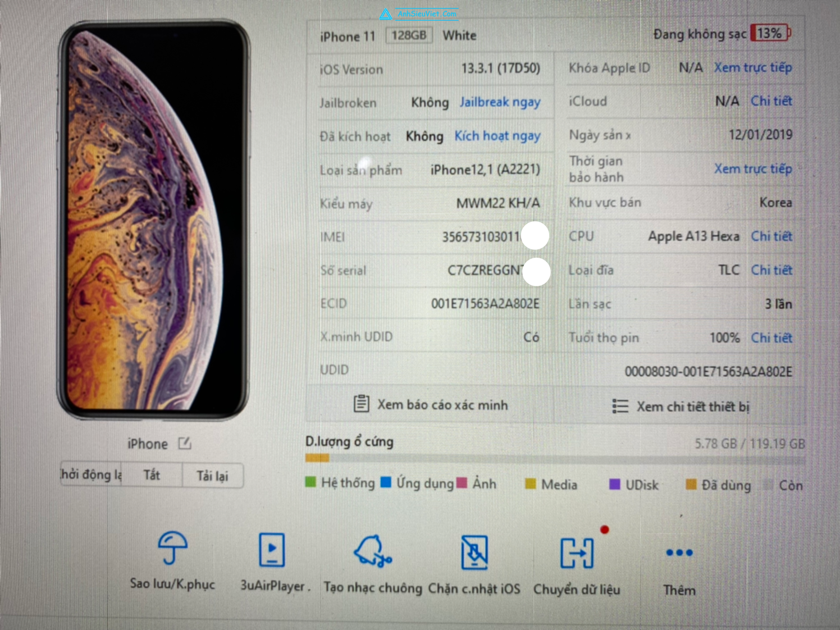Click the blue Ứng dụng legend swatch
840x630 pixels.
pos(386,482)
